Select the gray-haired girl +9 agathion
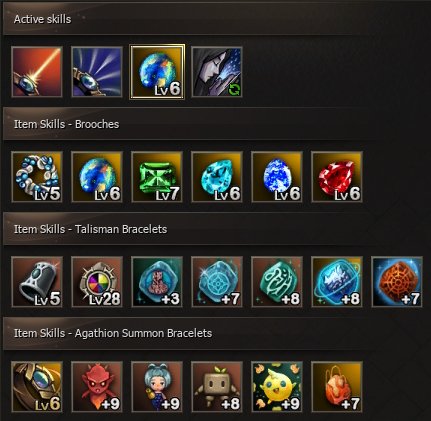431x421 pixels. (x=157, y=387)
